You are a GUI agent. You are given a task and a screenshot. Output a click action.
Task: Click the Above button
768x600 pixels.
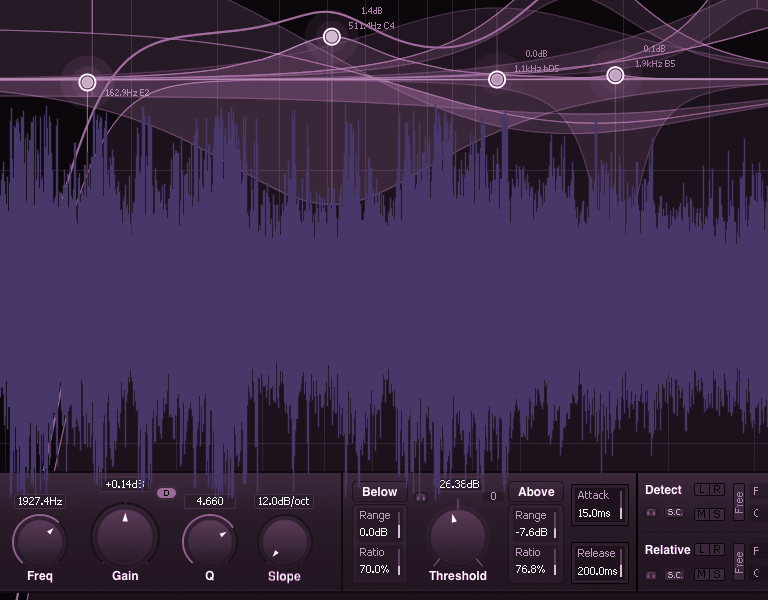pyautogui.click(x=536, y=492)
